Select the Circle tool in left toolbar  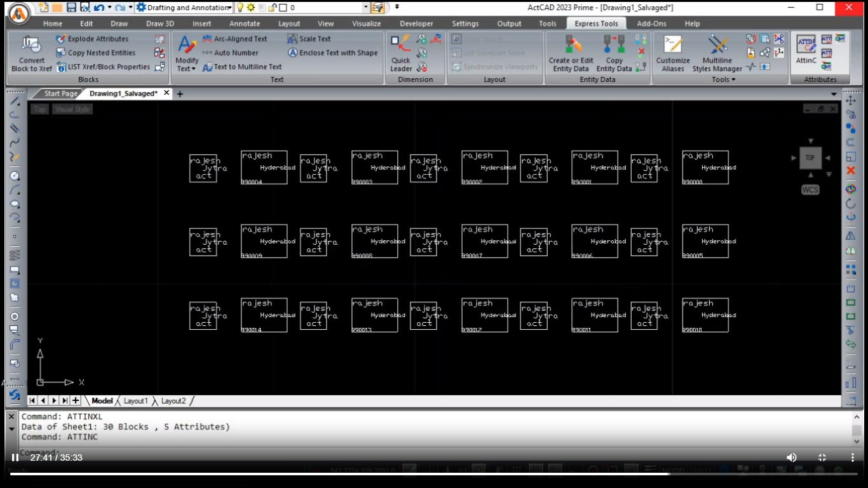[15, 176]
